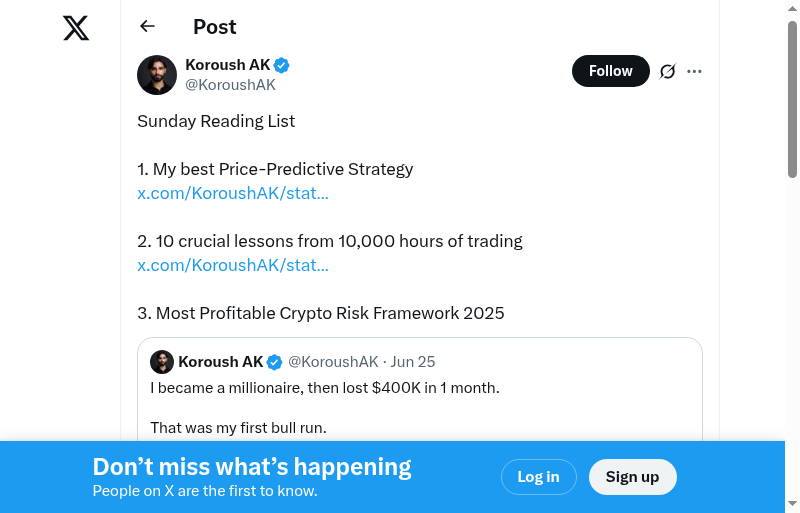
Task: Click the scrollbar down arrow
Action: tap(792, 503)
